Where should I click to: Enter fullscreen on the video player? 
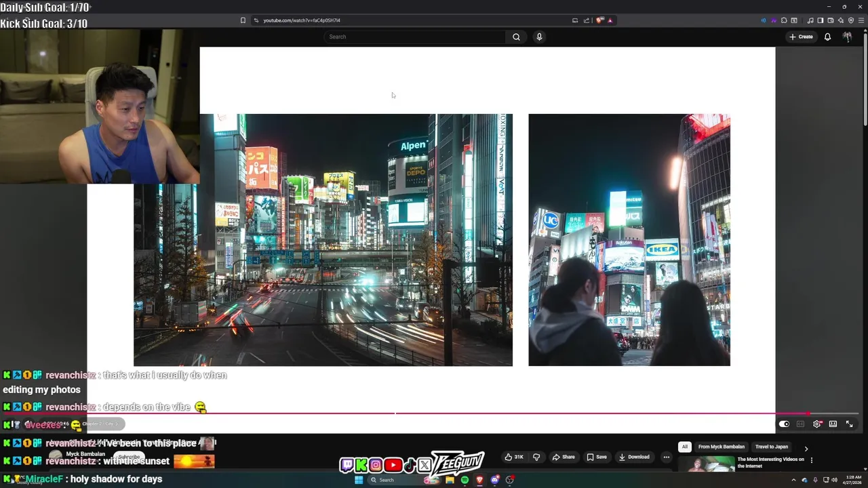pos(849,424)
